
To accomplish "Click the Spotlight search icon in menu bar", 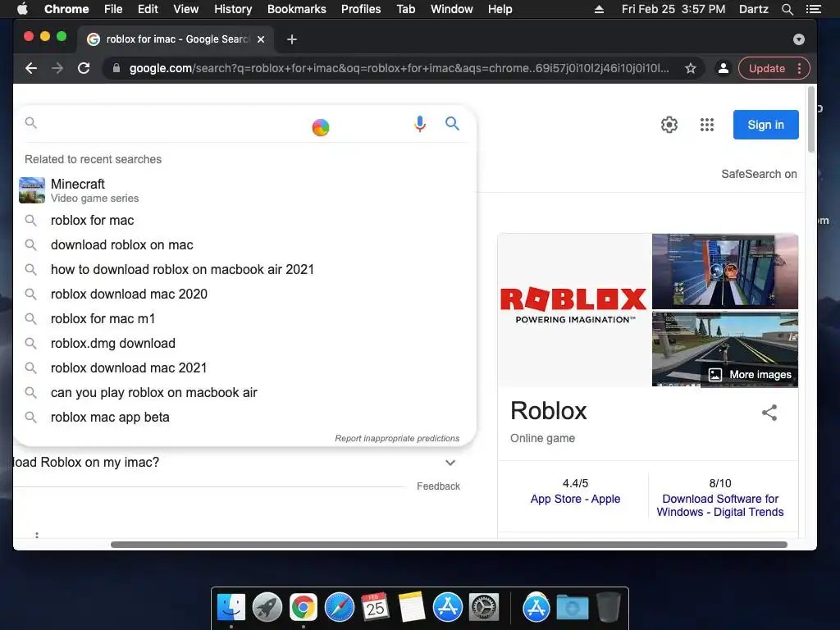I will point(787,9).
